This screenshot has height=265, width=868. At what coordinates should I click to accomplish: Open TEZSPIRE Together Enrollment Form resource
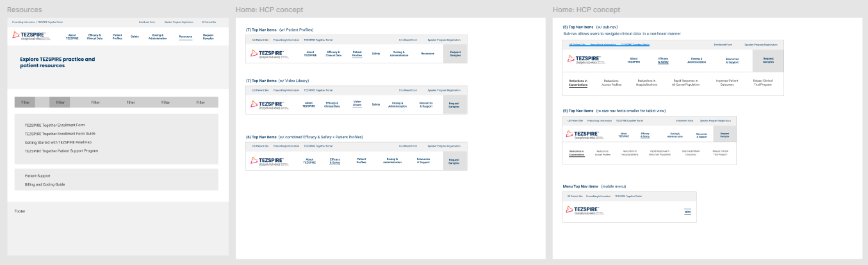click(x=55, y=125)
